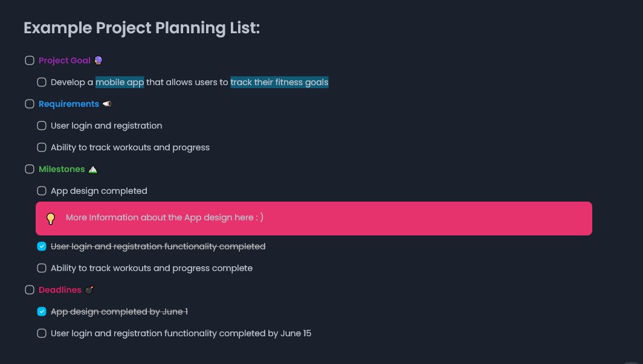Click the megaphone emoji next to Requirements
This screenshot has height=364, width=643.
tap(107, 104)
